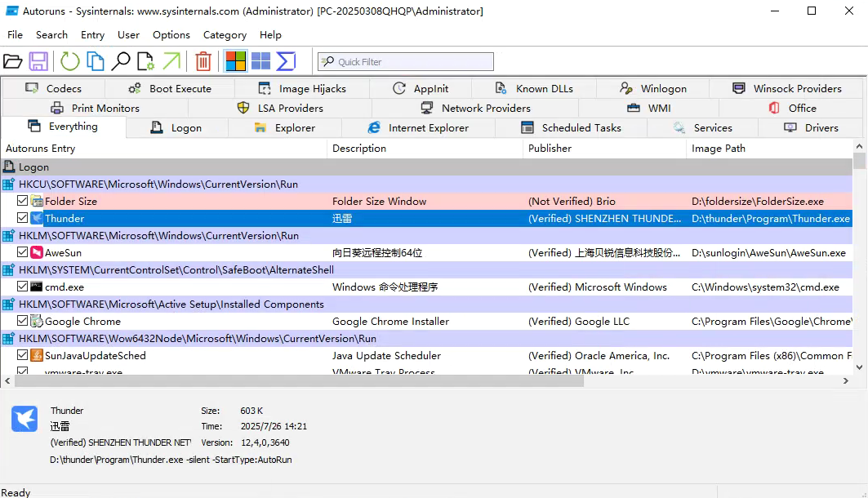This screenshot has width=868, height=498.
Task: Click the red Delete trash icon
Action: click(x=203, y=61)
